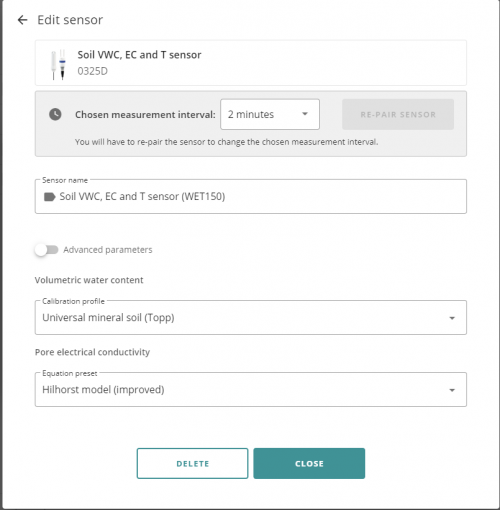Image resolution: width=500 pixels, height=510 pixels.
Task: Expand the Hilhorst model (improved) preset list
Action: coord(251,389)
